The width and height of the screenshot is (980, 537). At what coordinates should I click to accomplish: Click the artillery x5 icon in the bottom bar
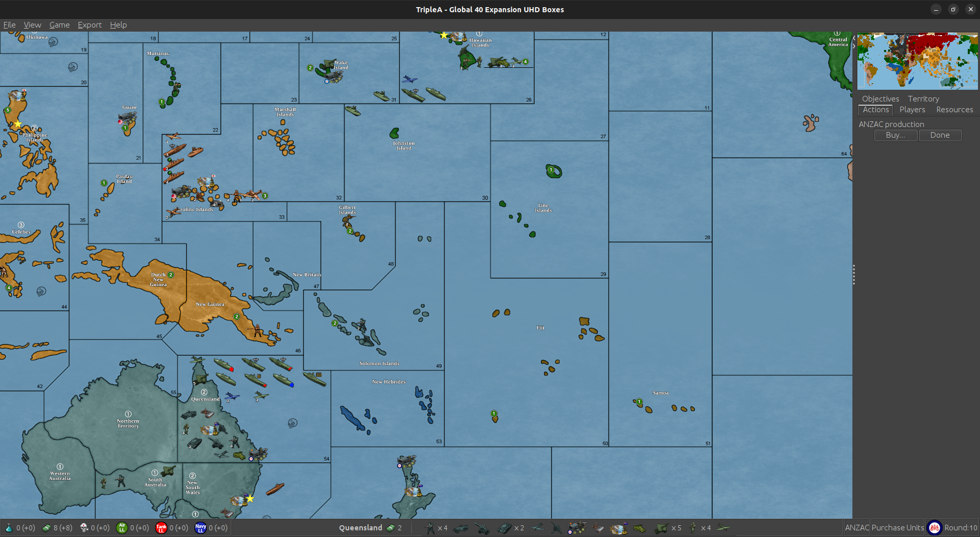[x=662, y=528]
